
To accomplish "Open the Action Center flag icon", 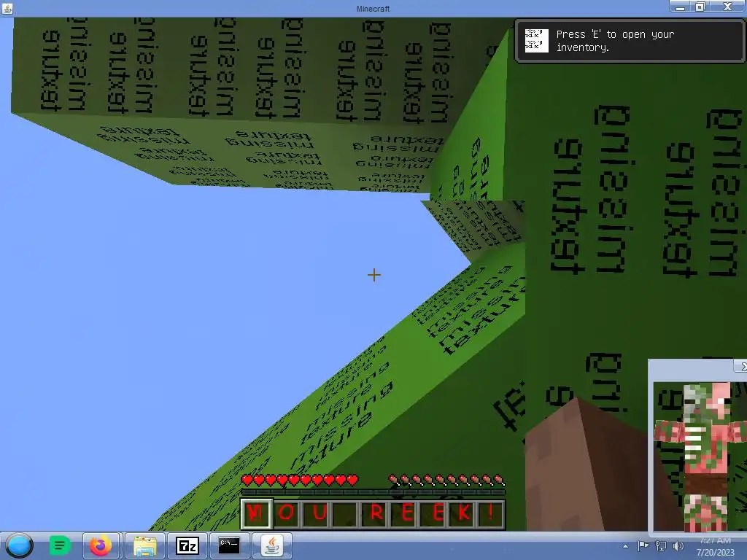I will point(643,545).
